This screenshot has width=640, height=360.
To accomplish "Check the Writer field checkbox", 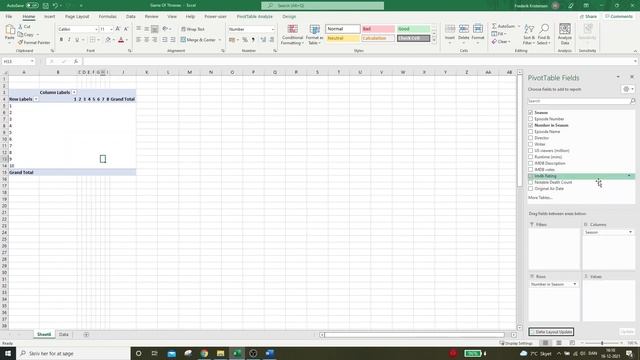I will pos(531,144).
